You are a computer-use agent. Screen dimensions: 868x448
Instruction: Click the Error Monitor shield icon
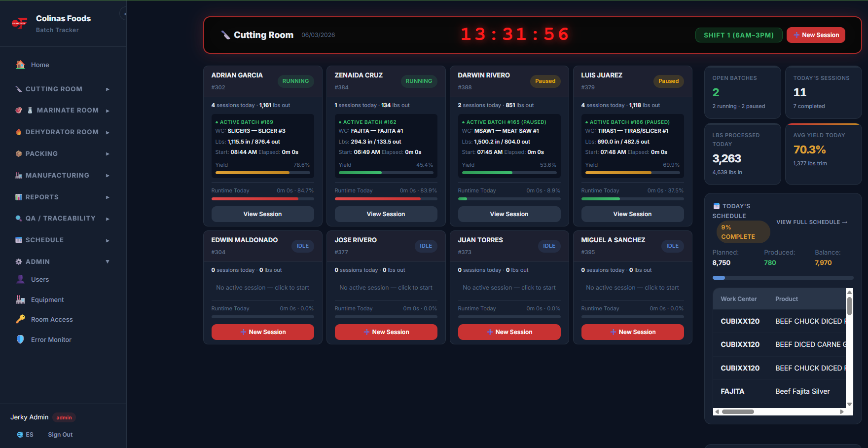coord(20,339)
